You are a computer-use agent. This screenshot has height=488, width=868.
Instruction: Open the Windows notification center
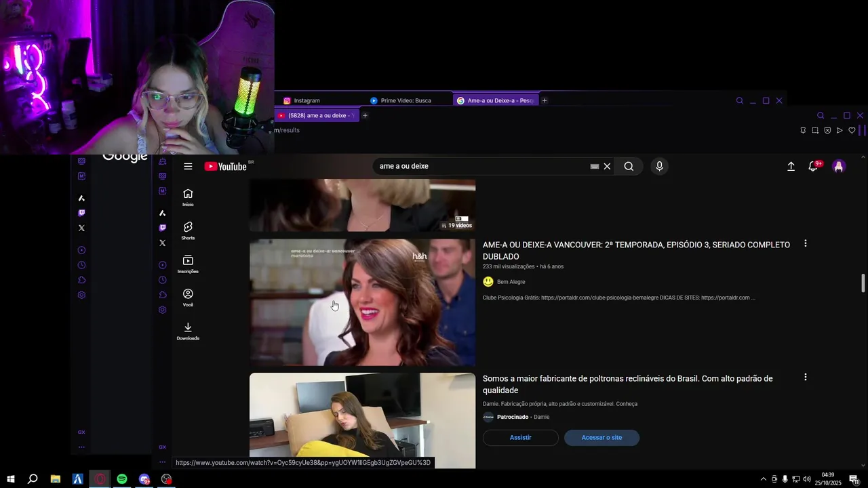coord(854,479)
